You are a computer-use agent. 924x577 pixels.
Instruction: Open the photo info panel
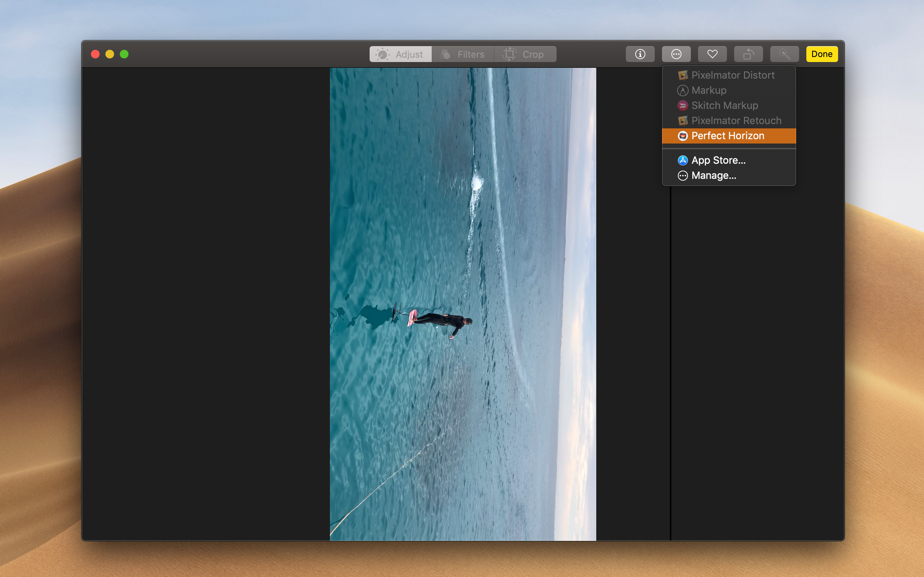tap(640, 54)
